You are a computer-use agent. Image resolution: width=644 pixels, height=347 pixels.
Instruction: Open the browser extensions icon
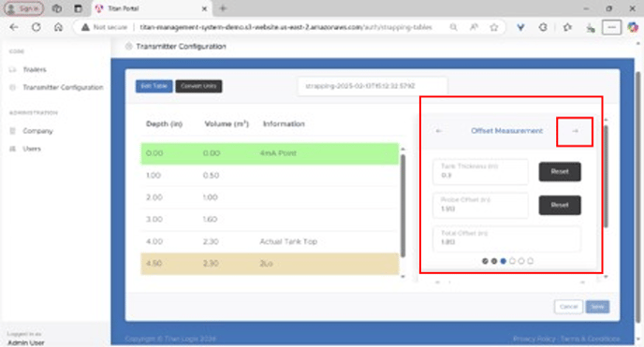click(543, 27)
